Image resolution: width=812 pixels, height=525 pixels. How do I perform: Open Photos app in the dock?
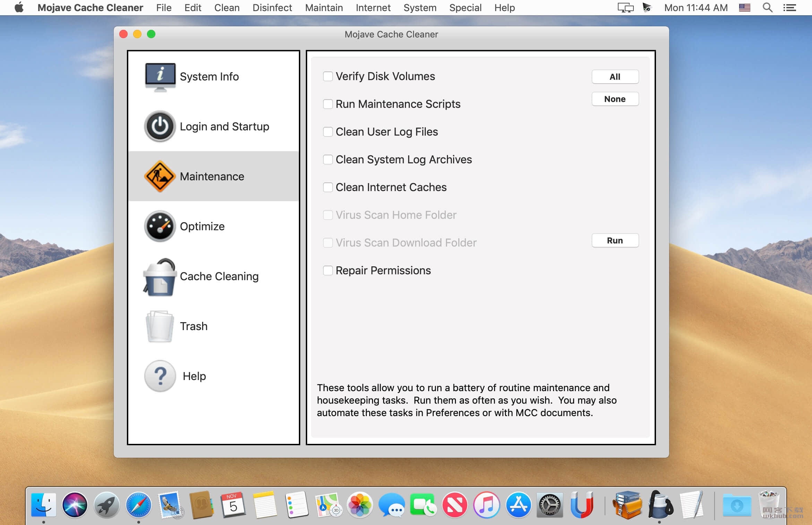[x=360, y=505]
